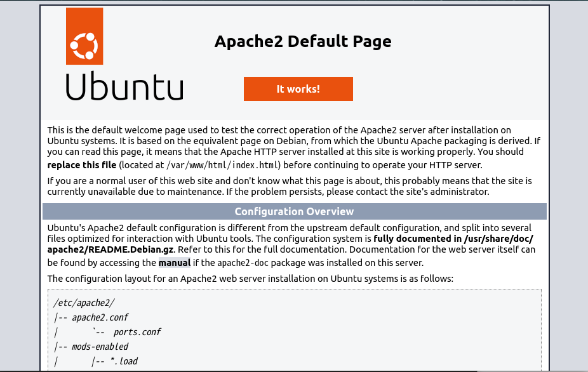Click the thin browser strip at screen top
588x372 pixels.
[294, 2]
